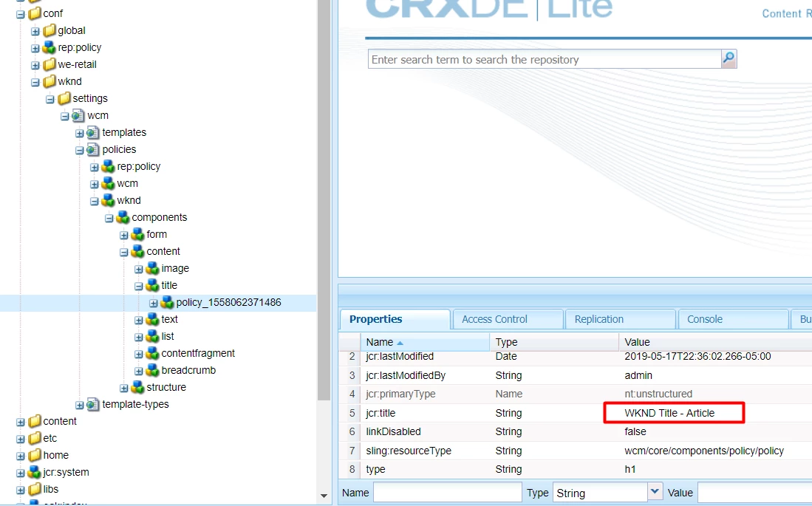Collapse the conf folder
Image resolution: width=812 pixels, height=506 pixels.
click(x=21, y=15)
